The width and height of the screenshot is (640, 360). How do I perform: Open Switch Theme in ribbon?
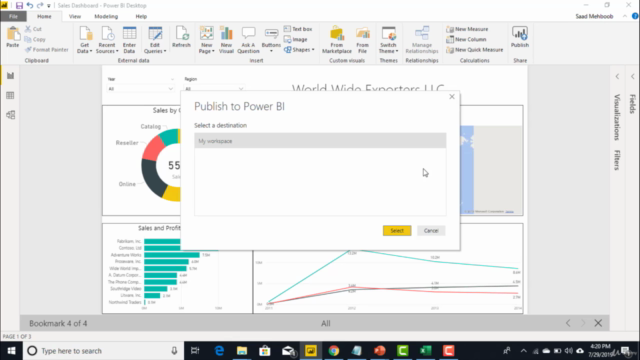pyautogui.click(x=388, y=40)
